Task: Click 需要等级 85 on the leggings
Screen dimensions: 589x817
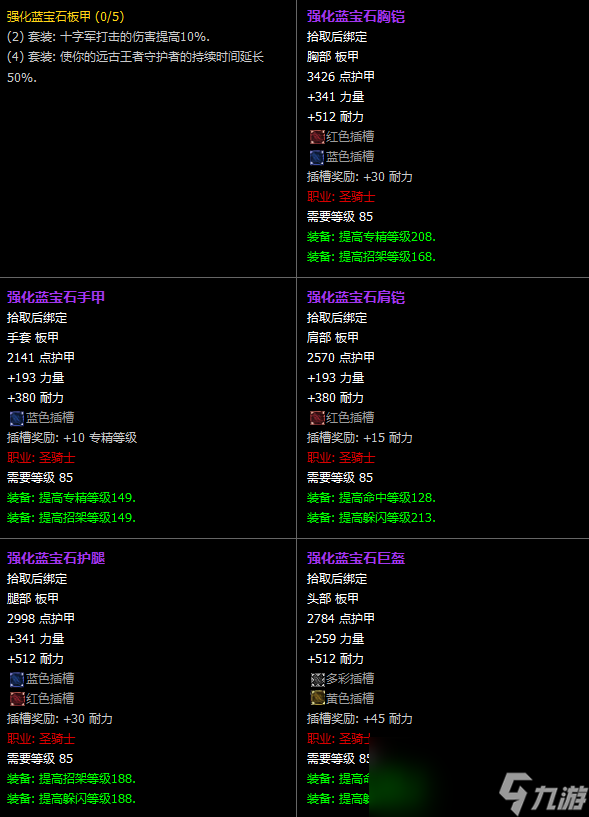Action: click(x=40, y=759)
